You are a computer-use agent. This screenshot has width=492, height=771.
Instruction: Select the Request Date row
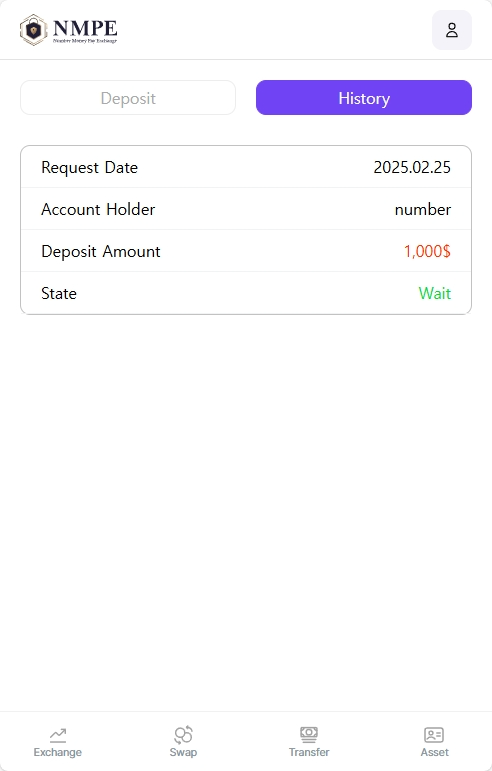(x=246, y=167)
